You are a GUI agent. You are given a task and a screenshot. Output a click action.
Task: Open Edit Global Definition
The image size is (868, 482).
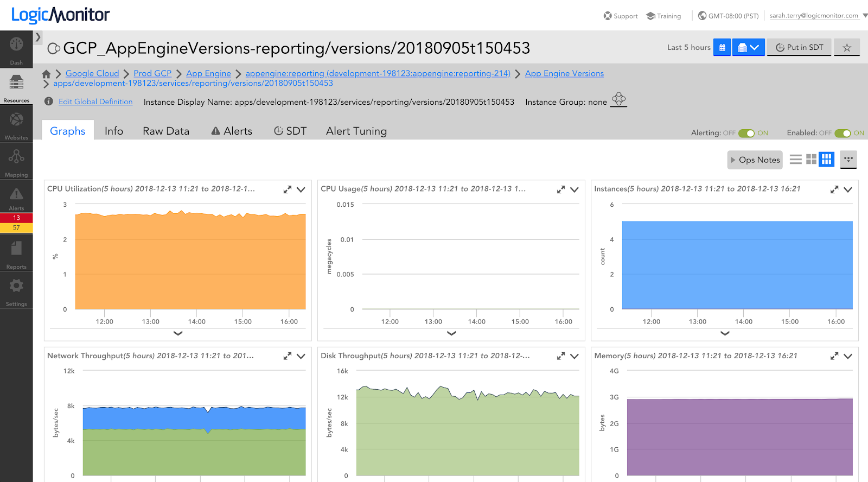(95, 102)
